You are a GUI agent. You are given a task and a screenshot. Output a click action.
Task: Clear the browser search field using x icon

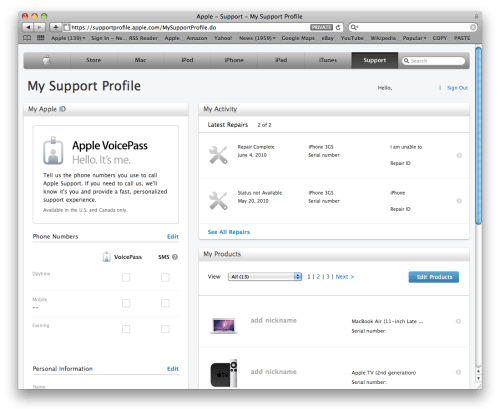(x=473, y=27)
